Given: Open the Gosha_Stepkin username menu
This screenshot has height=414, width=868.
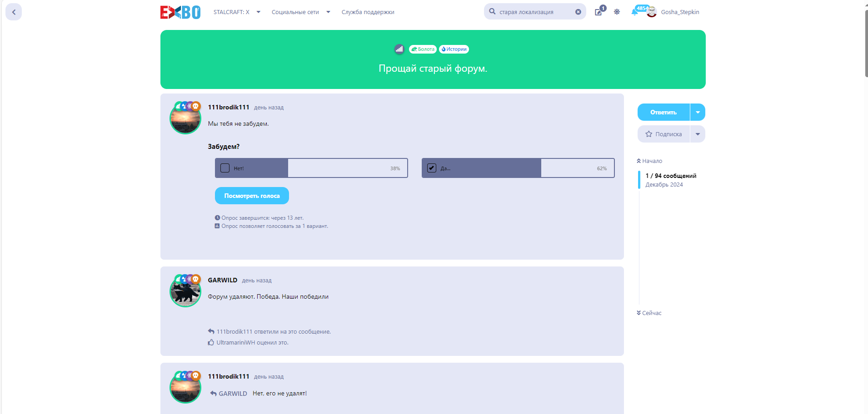Looking at the screenshot, I should 680,12.
